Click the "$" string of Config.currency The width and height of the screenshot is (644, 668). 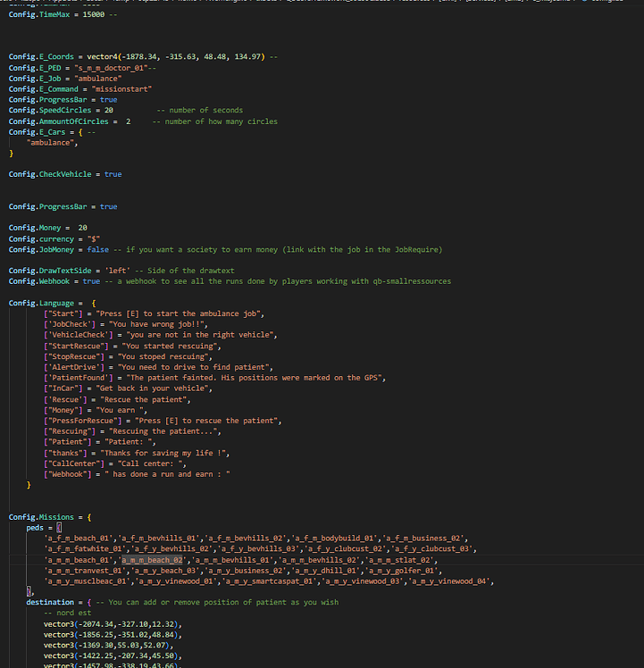[x=94, y=238]
